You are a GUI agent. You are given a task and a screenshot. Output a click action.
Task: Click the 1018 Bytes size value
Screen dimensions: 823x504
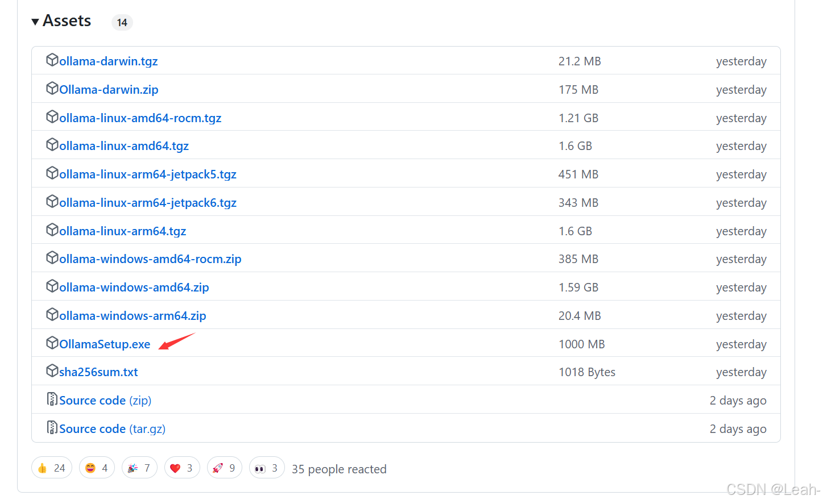coord(587,372)
